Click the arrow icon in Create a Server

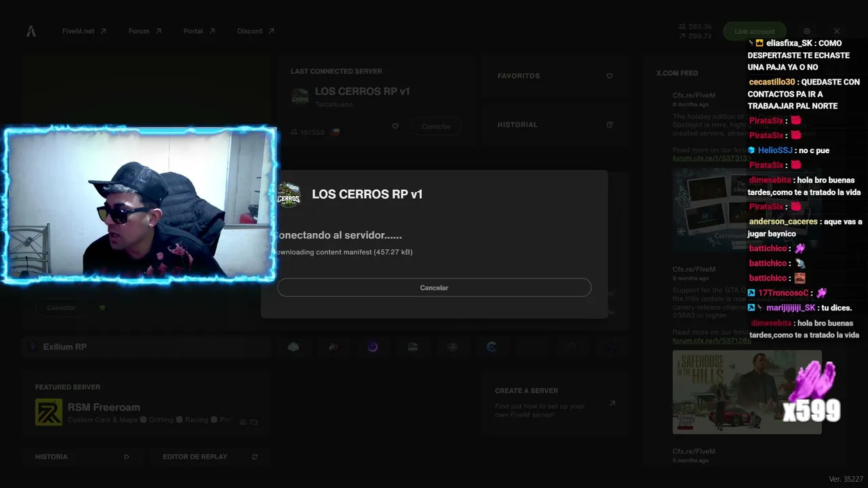612,403
